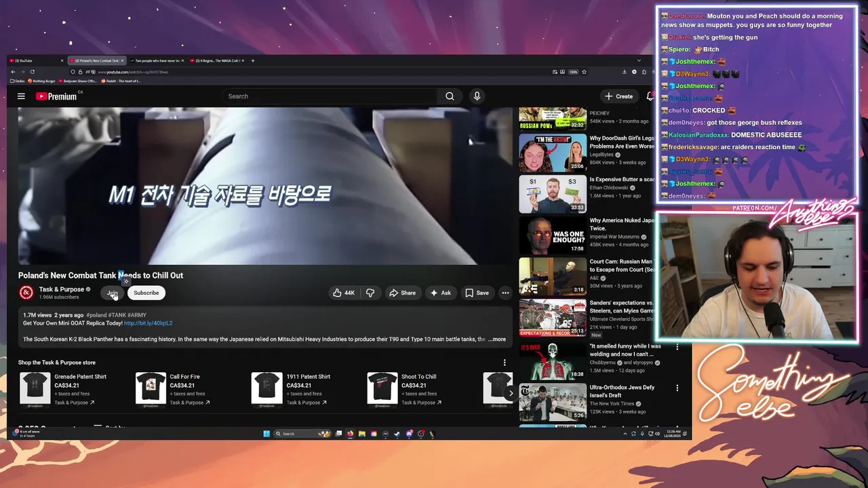Screen dimensions: 868x488
Task: Click the #poland hashtag
Action: point(97,315)
